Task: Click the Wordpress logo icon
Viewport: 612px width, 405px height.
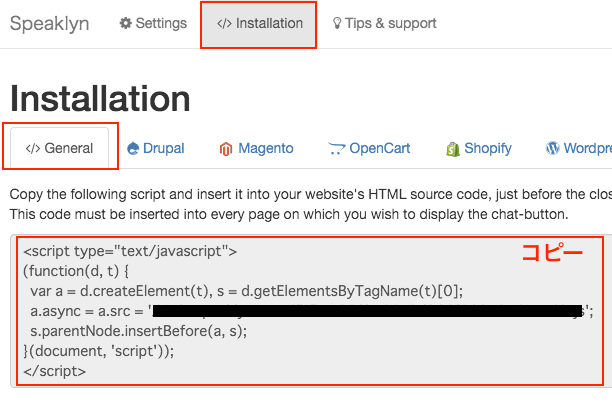Action: coord(552,148)
